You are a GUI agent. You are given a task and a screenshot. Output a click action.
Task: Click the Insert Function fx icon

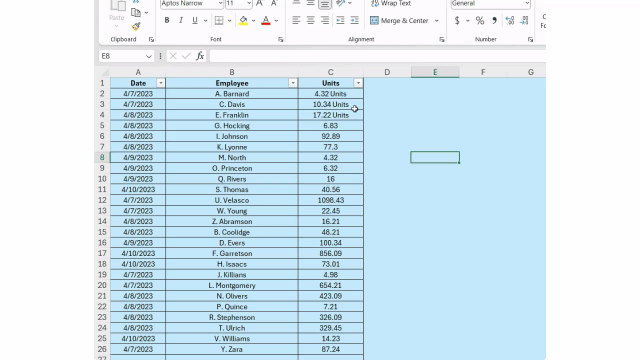[x=200, y=56]
